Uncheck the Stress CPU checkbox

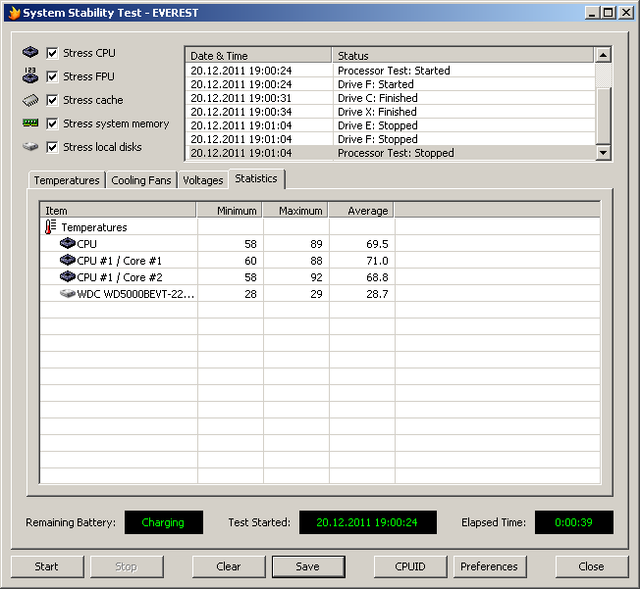click(x=53, y=53)
